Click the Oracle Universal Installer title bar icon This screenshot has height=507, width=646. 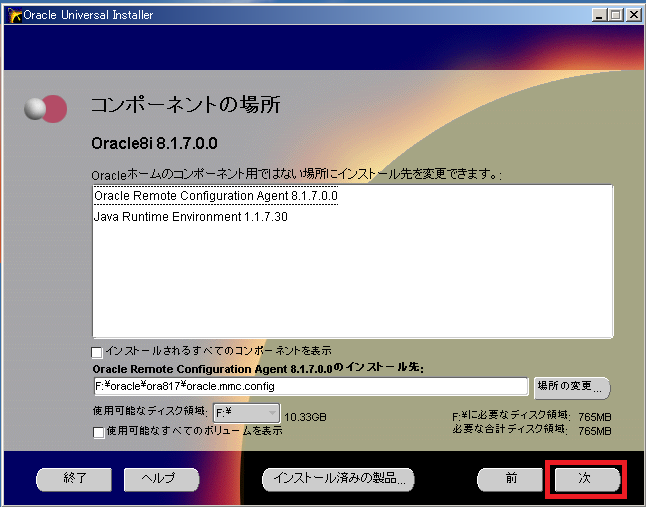(x=15, y=15)
